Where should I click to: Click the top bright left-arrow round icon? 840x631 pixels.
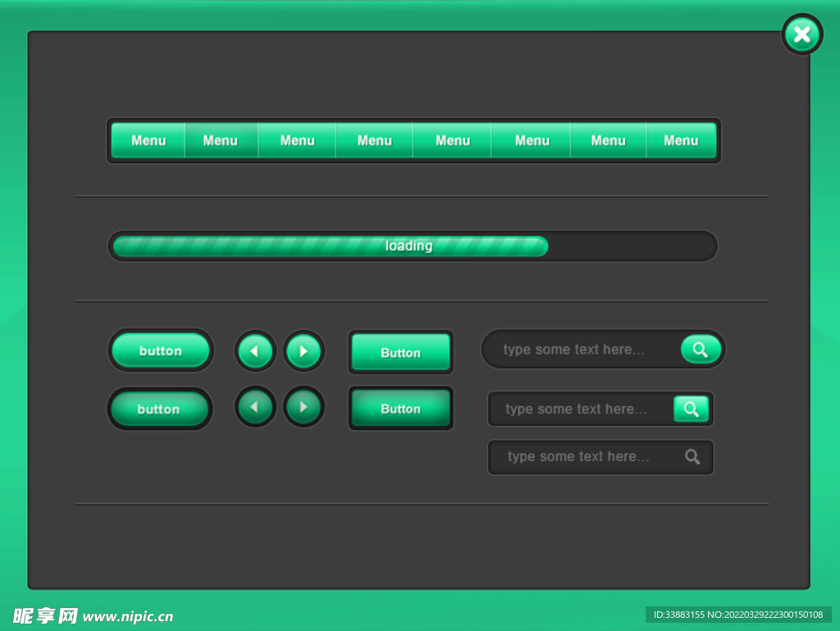pos(256,351)
